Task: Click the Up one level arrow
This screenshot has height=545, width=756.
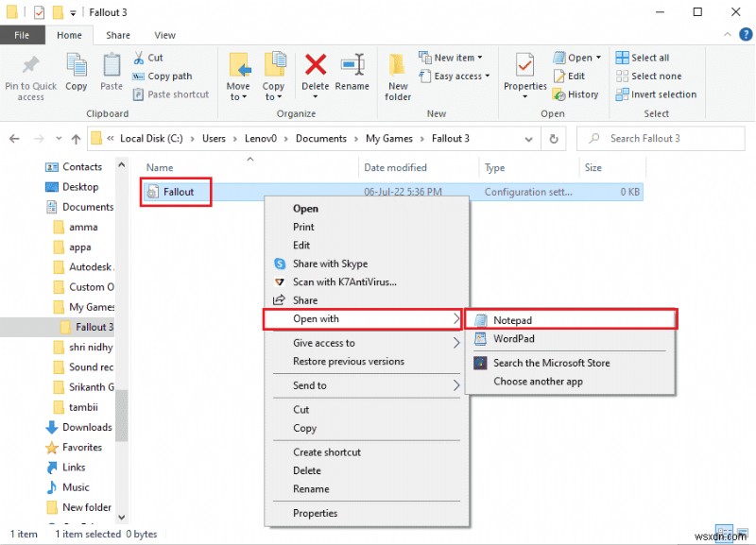Action: [76, 139]
